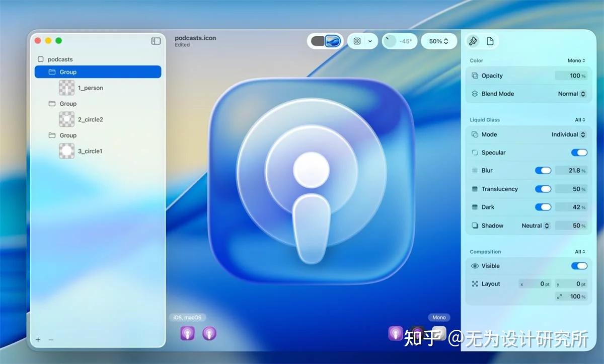This screenshot has height=364, width=604.
Task: Toggle the sidebar panel icon
Action: pyautogui.click(x=156, y=41)
